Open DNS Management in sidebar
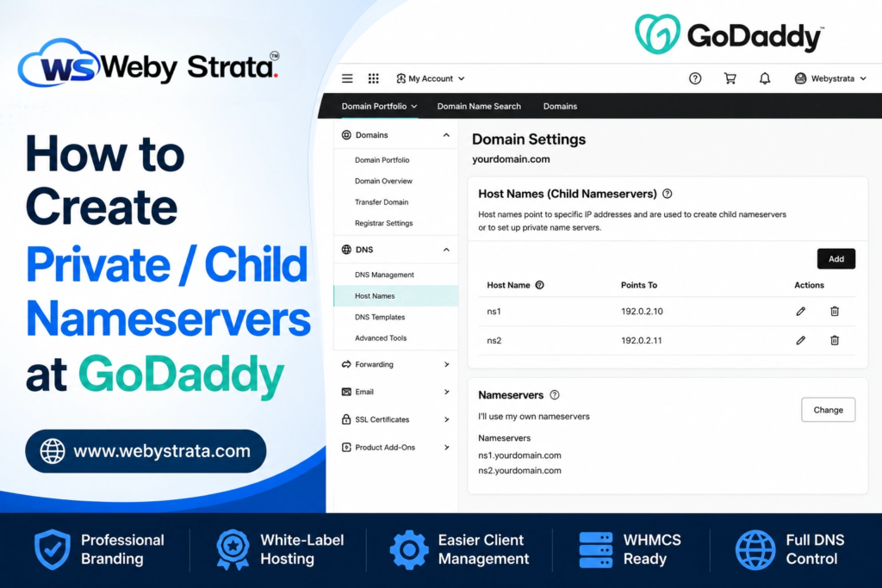Screen dimensions: 882x588 point(384,275)
